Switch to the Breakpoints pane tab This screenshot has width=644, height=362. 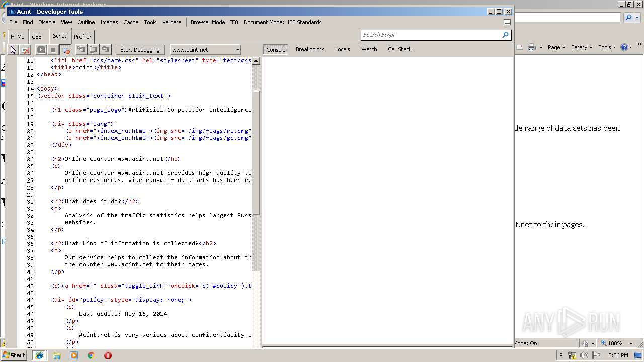pos(310,49)
